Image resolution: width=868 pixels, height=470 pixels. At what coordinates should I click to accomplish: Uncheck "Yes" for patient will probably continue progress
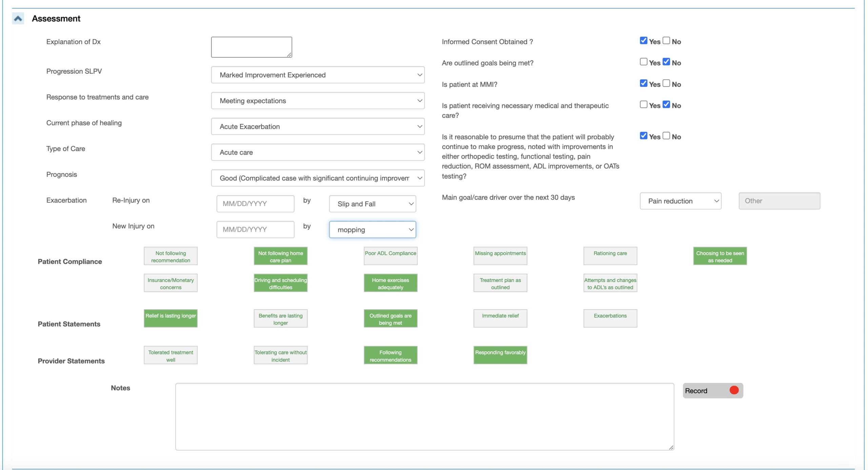point(644,135)
